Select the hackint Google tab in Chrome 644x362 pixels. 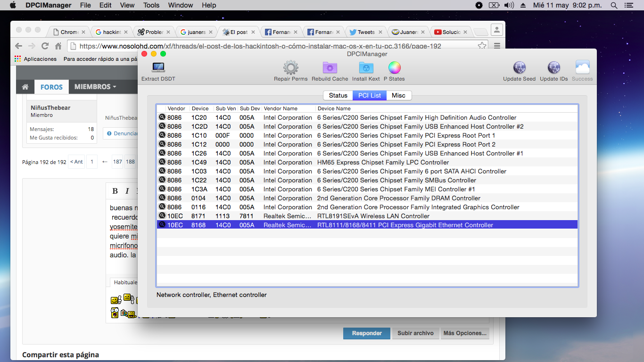pyautogui.click(x=112, y=32)
